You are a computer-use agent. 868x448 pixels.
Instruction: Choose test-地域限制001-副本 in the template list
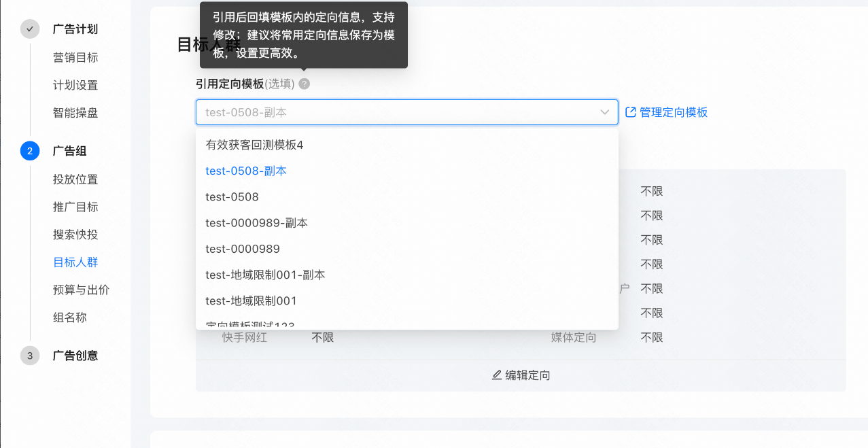(x=266, y=275)
